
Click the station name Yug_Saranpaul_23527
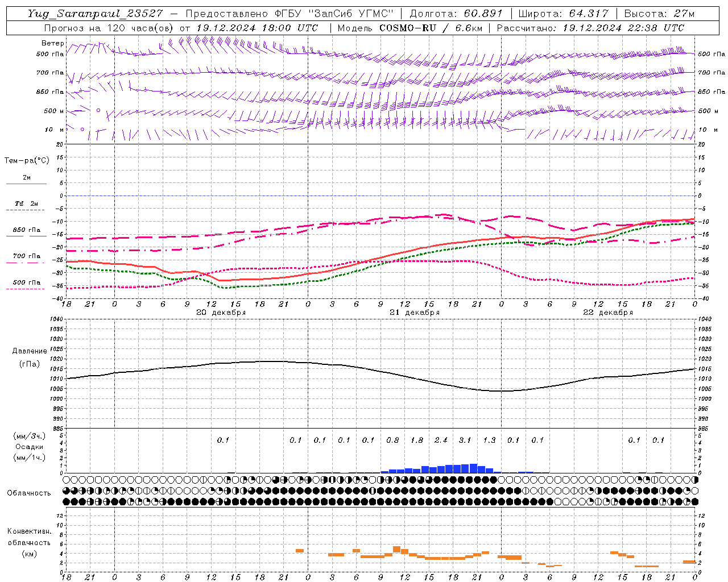tap(95, 14)
